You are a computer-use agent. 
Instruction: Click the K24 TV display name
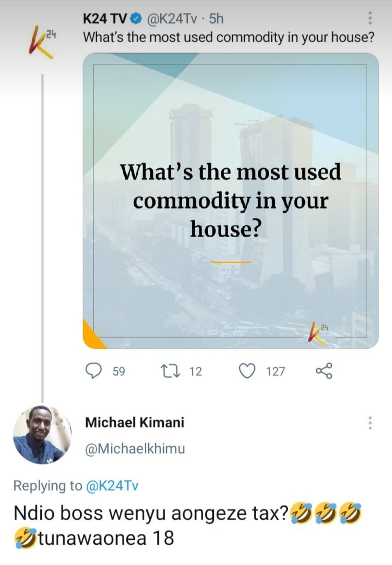point(105,19)
